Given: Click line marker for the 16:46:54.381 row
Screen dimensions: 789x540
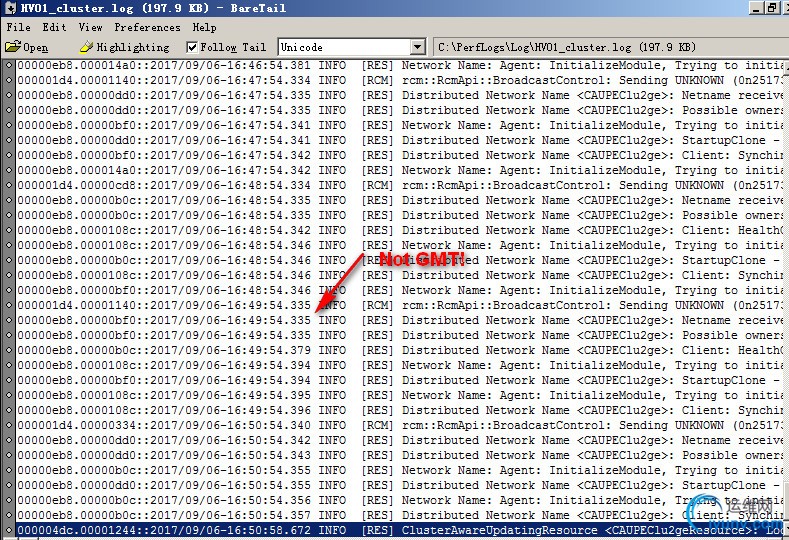Looking at the screenshot, I should tap(9, 65).
